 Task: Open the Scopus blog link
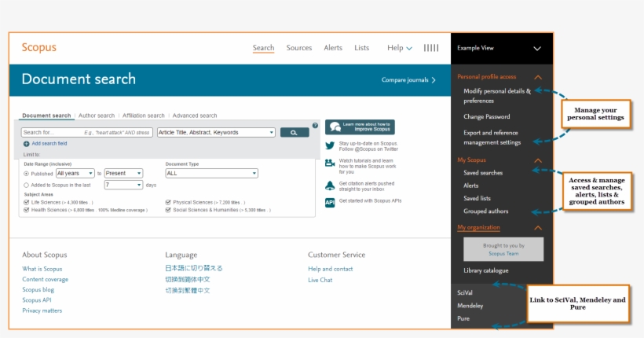(x=38, y=289)
